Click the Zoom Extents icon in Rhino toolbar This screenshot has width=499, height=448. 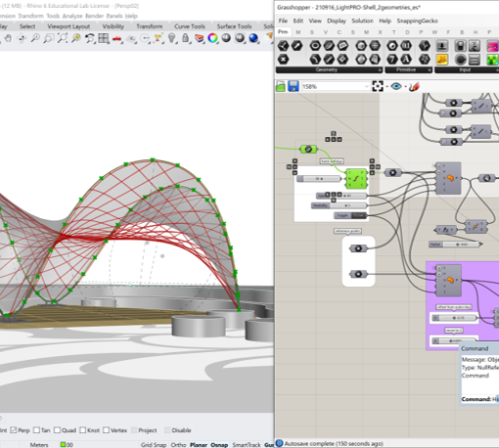tap(63, 38)
